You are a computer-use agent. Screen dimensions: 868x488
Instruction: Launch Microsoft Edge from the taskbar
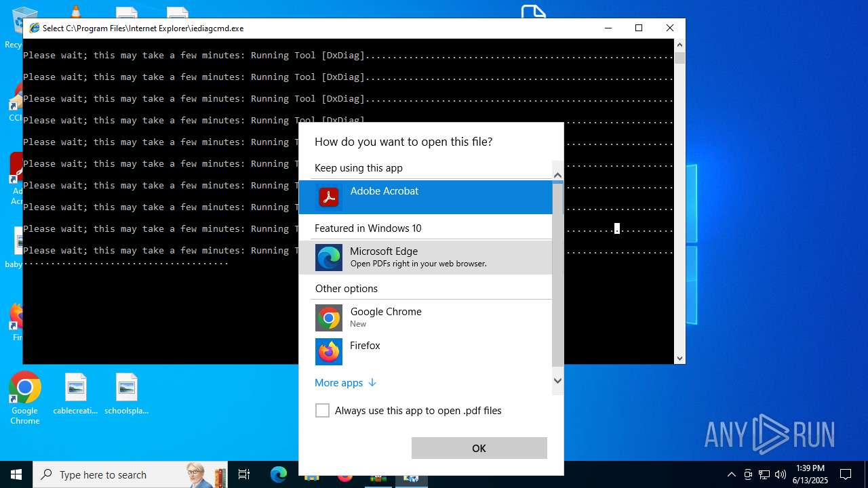click(x=279, y=474)
